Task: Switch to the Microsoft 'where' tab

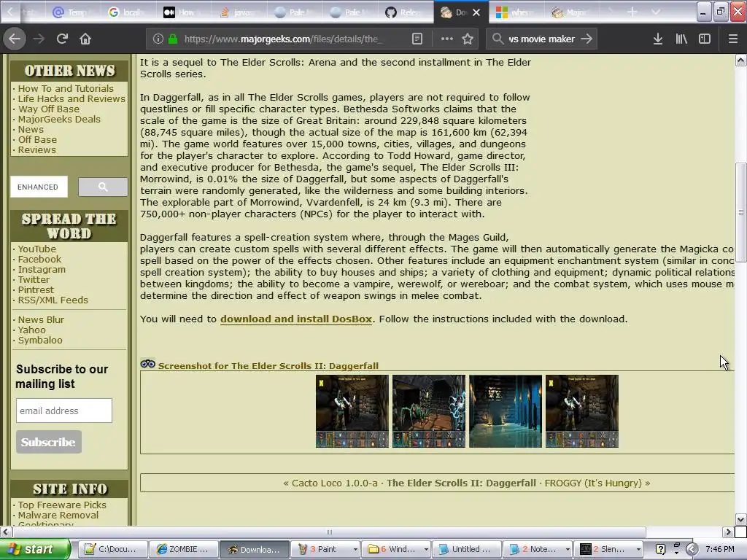Action: (516, 12)
